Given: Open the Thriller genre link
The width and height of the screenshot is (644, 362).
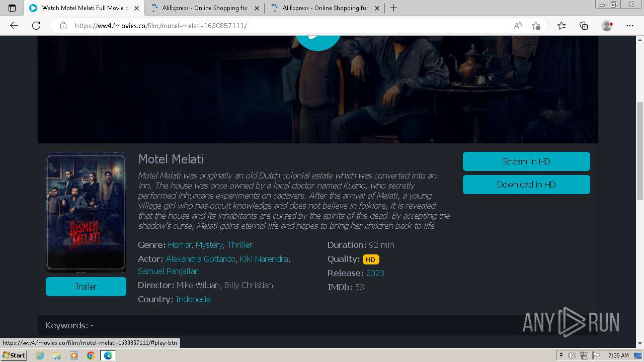Looking at the screenshot, I should [240, 245].
